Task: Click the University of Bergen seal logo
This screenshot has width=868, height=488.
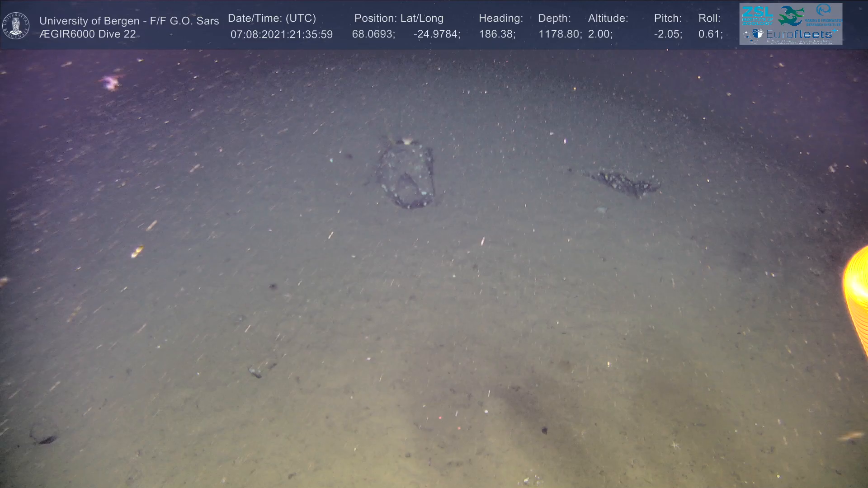Action: [16, 25]
